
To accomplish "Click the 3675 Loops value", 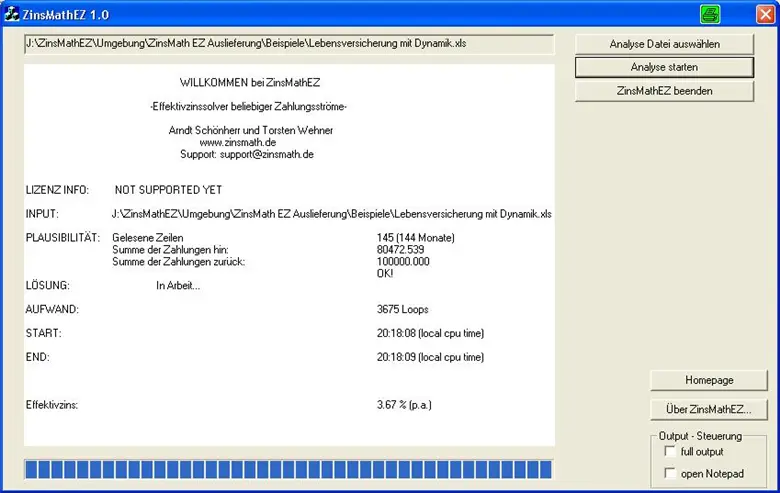I will tap(402, 309).
